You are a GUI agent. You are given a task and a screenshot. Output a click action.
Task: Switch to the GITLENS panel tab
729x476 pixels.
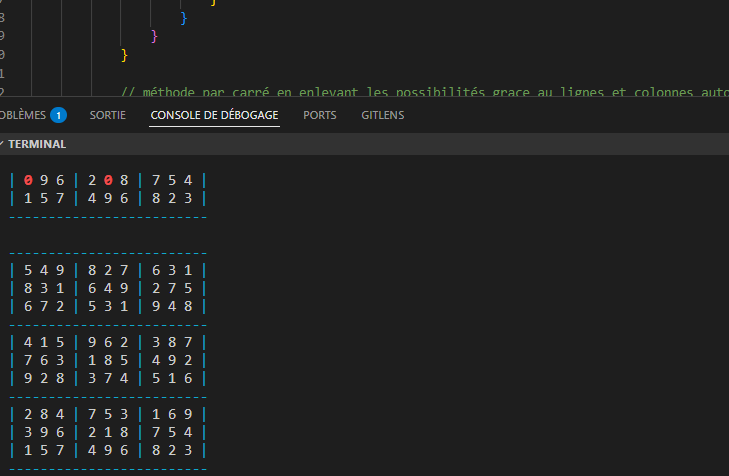pos(383,115)
